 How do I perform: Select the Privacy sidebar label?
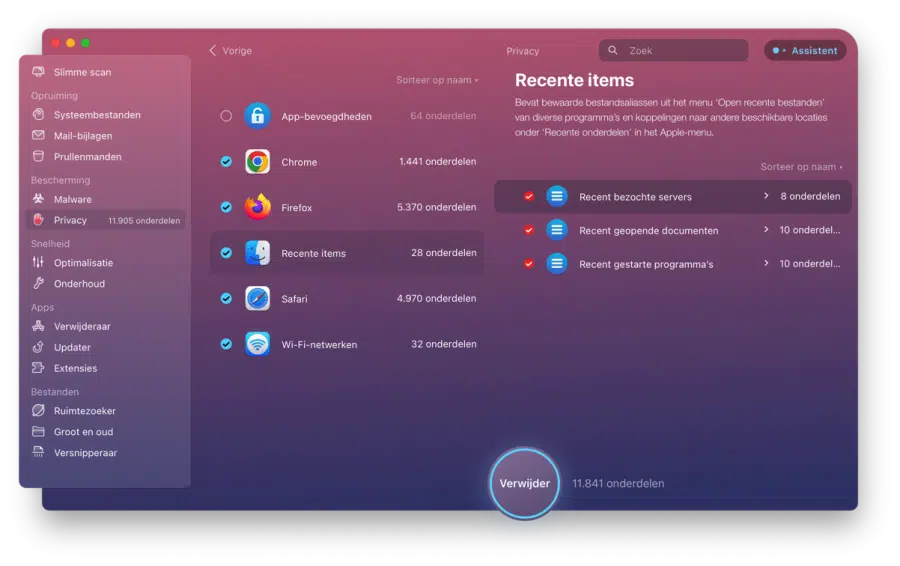70,220
